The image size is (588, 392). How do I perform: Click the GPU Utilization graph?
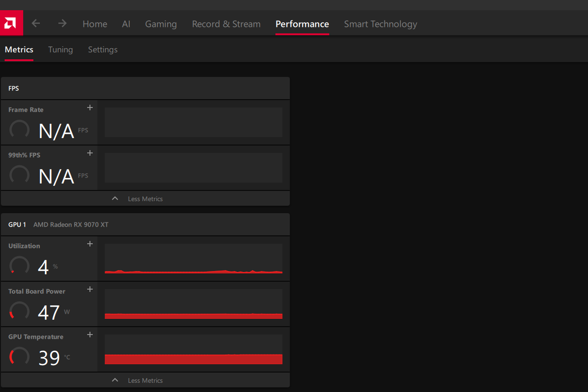193,259
